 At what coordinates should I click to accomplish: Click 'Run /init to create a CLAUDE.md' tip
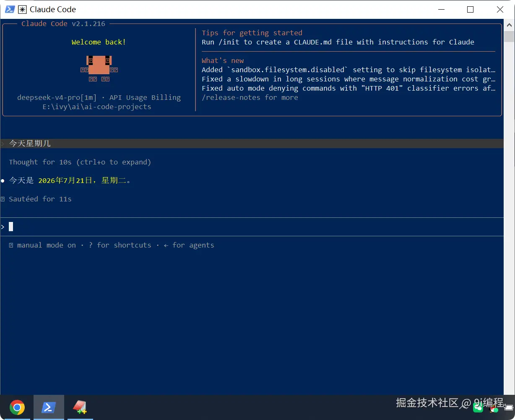tap(338, 42)
